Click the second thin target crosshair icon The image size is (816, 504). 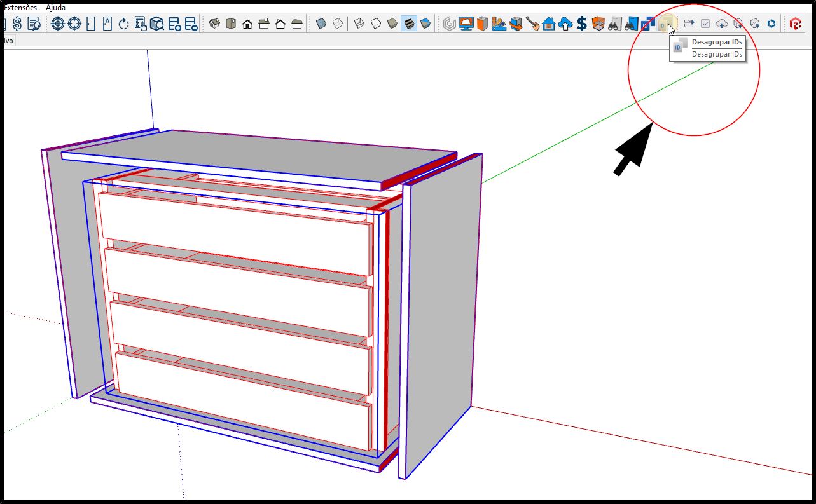(74, 24)
